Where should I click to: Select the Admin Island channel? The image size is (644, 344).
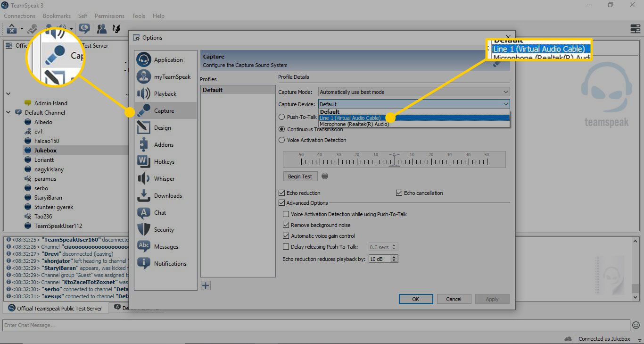point(50,103)
